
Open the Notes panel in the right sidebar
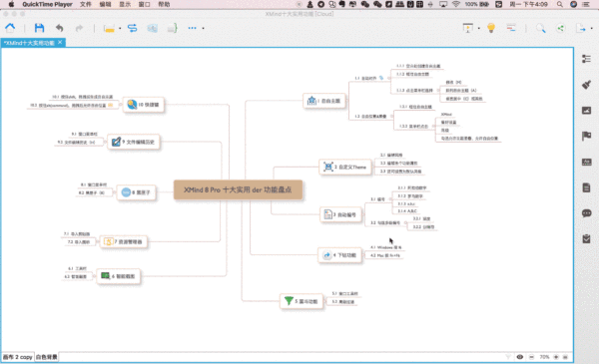586,187
